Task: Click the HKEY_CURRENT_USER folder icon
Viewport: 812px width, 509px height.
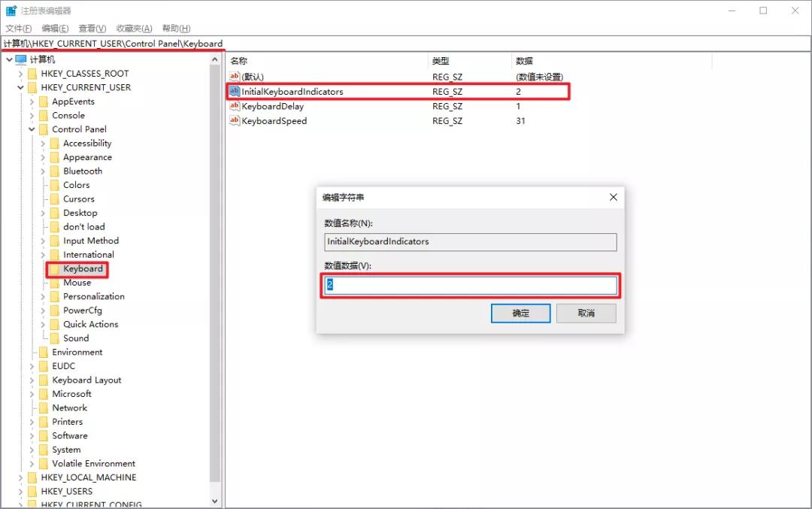Action: tap(32, 87)
